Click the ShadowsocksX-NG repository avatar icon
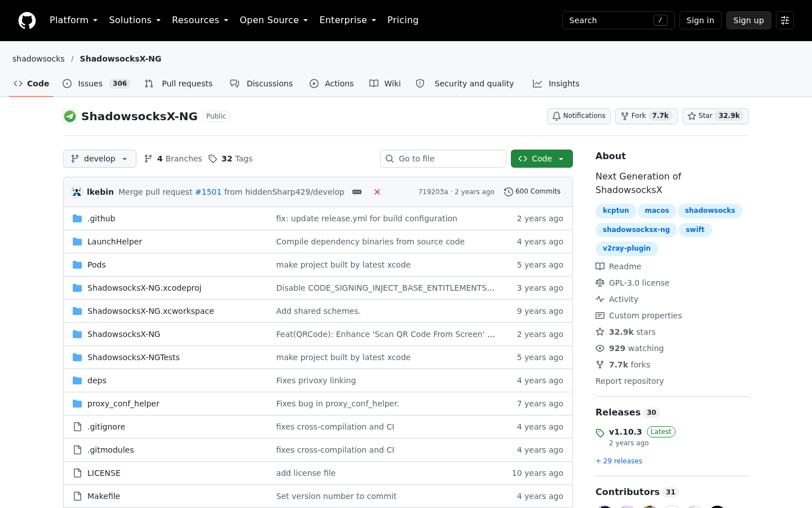812x508 pixels. coord(70,116)
